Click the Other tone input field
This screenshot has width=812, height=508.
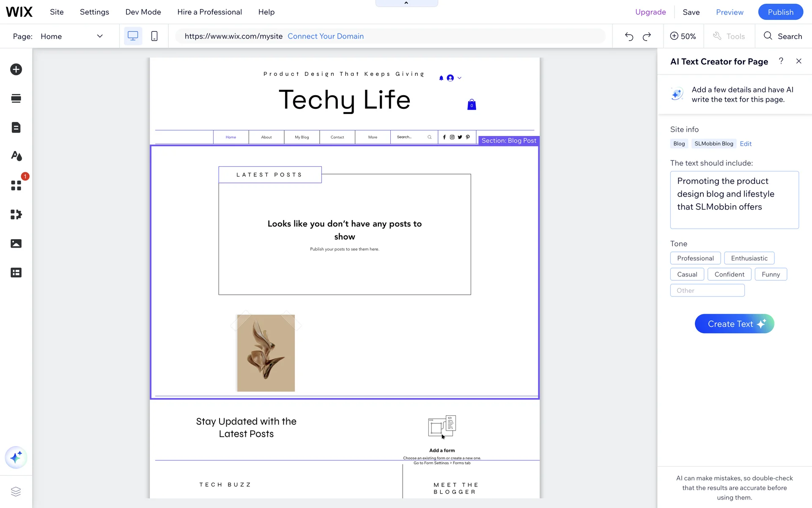click(707, 290)
